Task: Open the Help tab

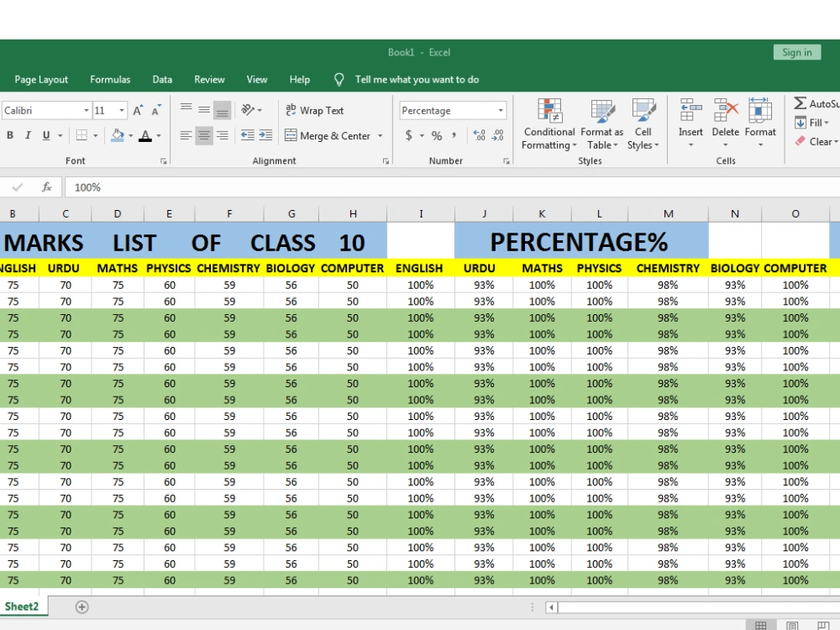Action: (x=300, y=79)
